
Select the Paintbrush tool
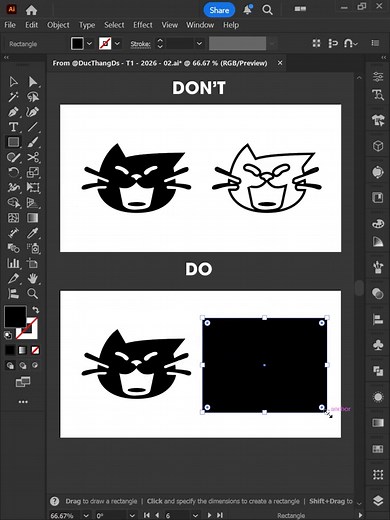[33, 142]
